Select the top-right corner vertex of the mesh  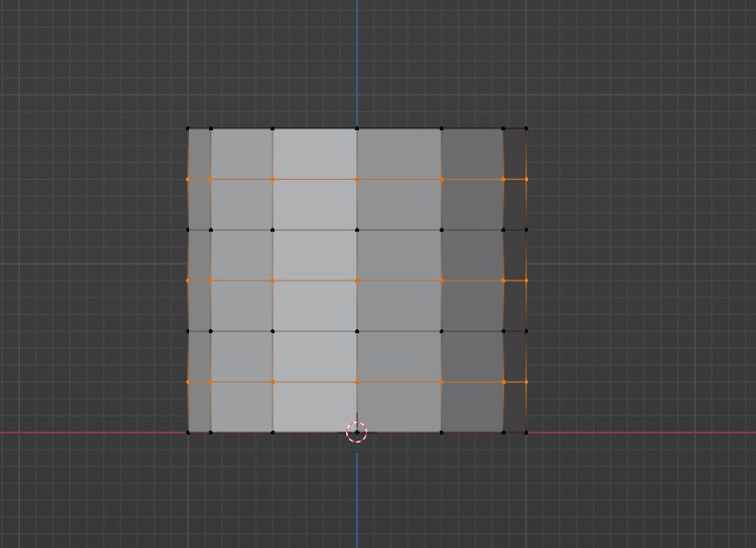526,128
